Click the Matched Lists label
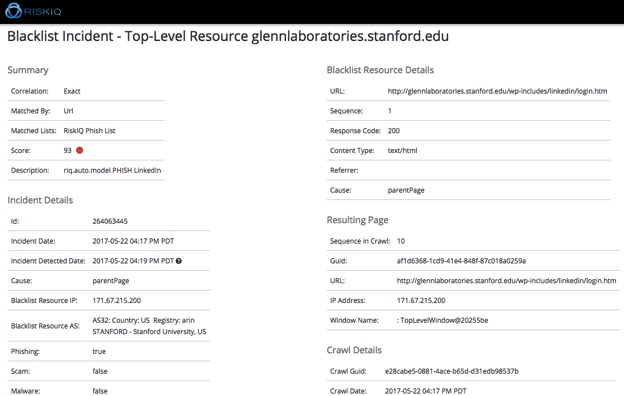This screenshot has width=624, height=396. [x=34, y=131]
